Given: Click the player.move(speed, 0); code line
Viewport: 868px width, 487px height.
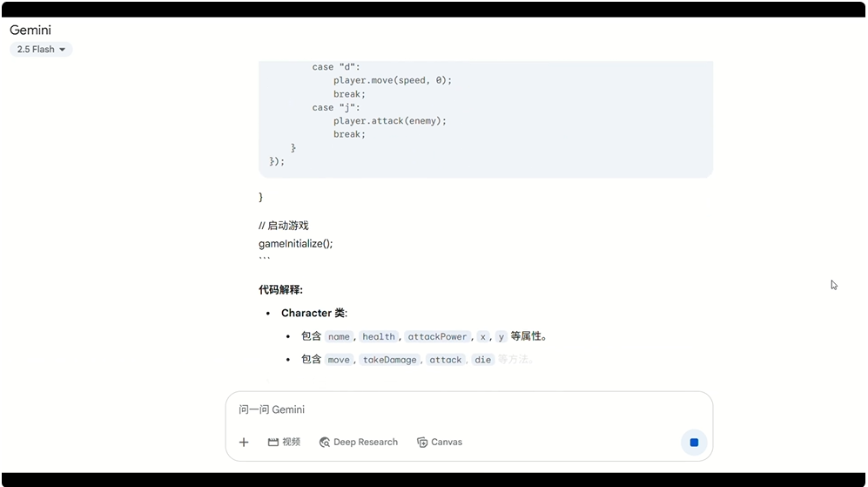Looking at the screenshot, I should (393, 80).
